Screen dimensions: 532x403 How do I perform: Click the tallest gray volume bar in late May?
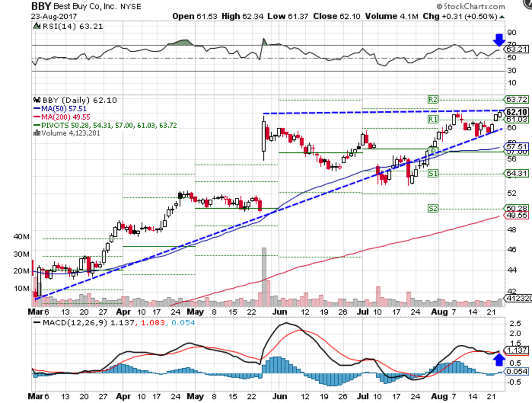264,277
